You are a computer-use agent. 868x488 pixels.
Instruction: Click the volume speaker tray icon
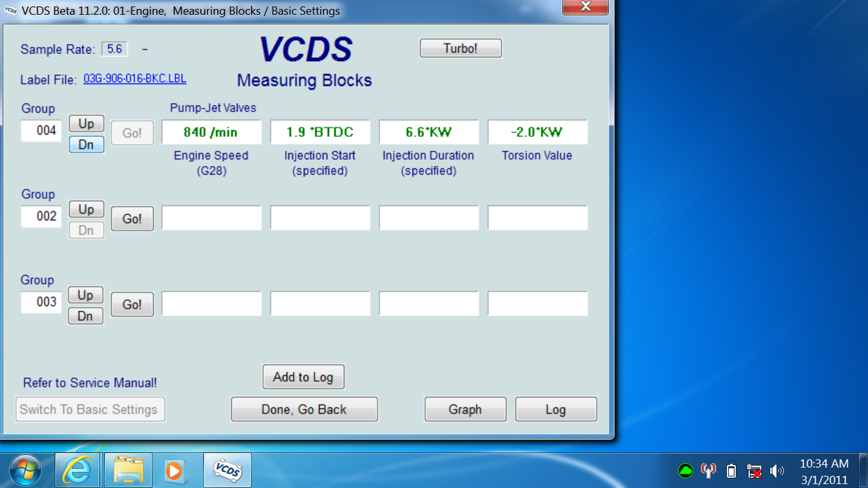click(x=777, y=470)
